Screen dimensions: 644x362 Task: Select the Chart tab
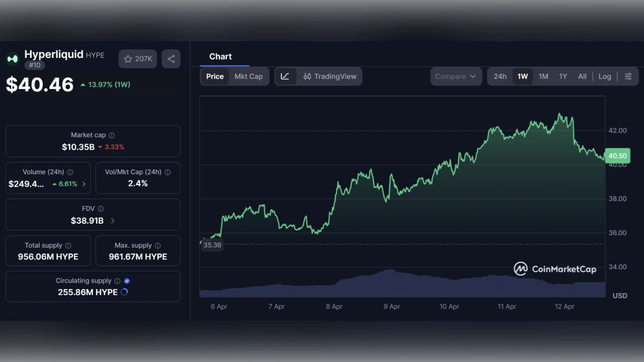221,56
